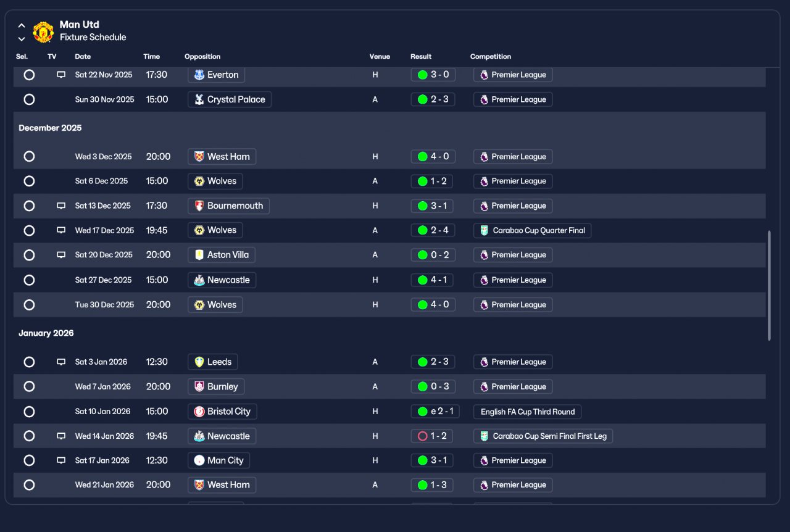Click Premier League logo in Leeds row

pos(484,362)
